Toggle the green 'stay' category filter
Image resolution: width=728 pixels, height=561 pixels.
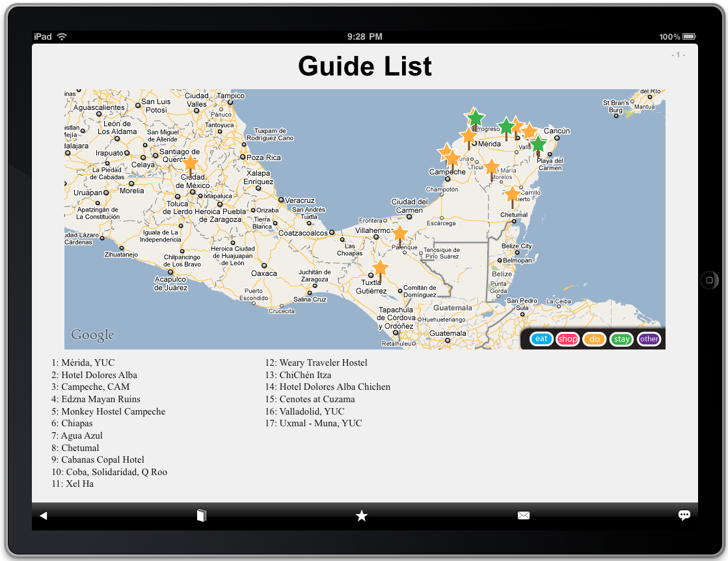click(x=622, y=339)
